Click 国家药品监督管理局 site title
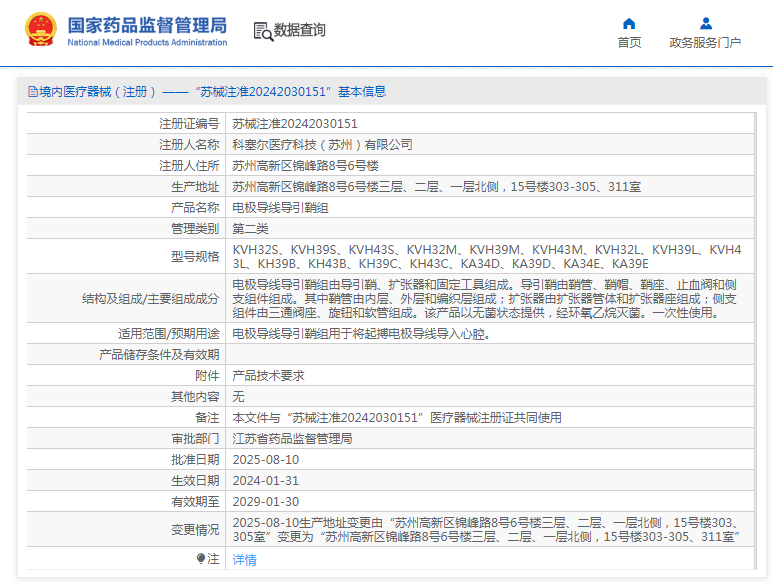The image size is (773, 583). pos(147,25)
